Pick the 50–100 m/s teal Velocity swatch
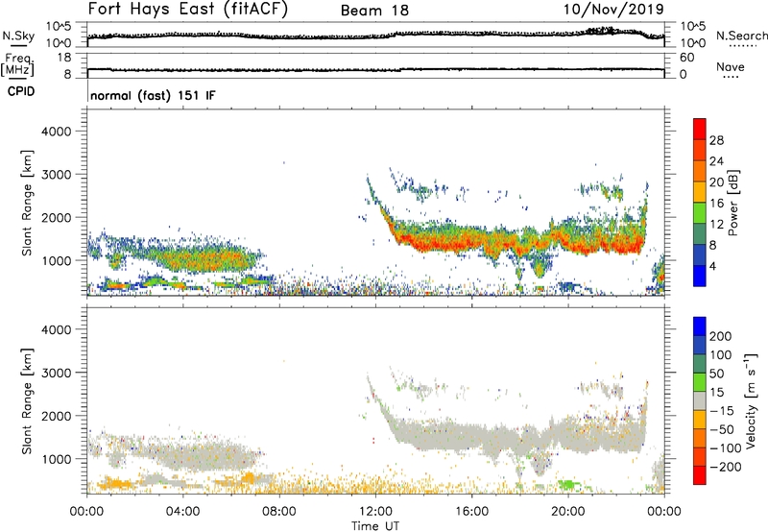 [x=700, y=364]
